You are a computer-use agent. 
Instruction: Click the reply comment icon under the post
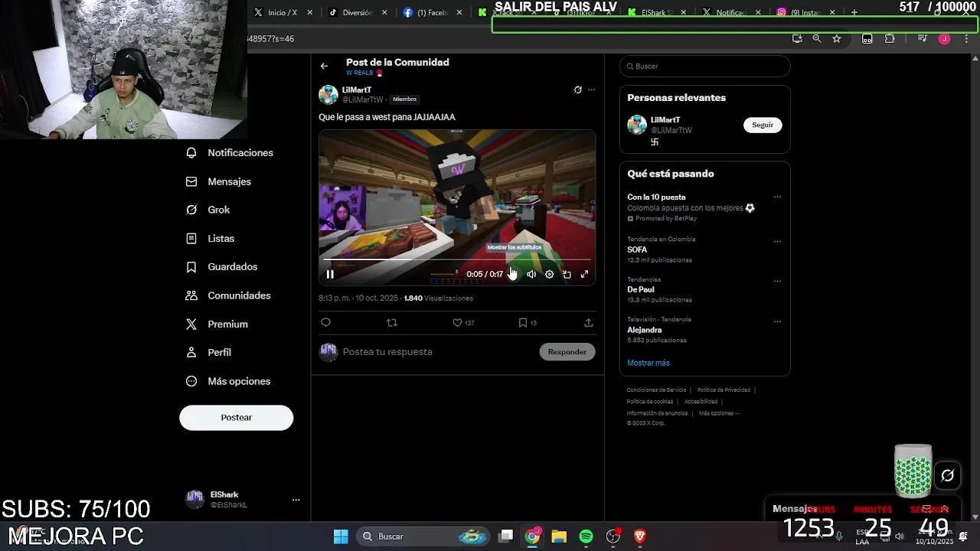[326, 323]
